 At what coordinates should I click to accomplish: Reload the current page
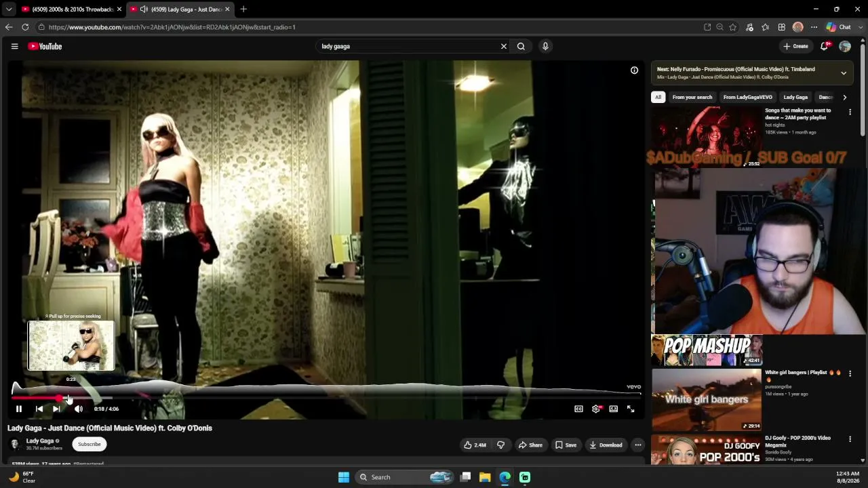(25, 27)
